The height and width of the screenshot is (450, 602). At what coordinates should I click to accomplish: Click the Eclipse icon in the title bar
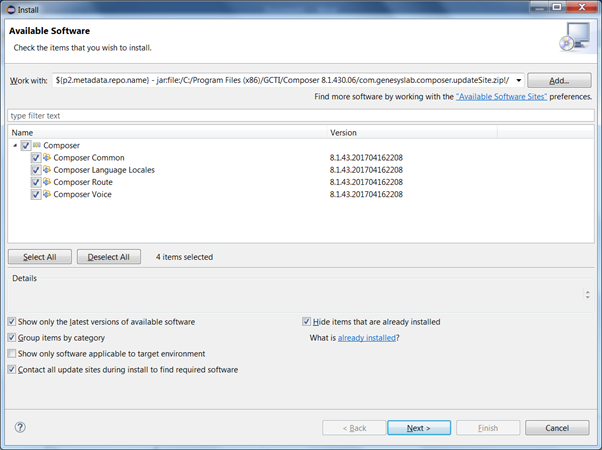pos(11,10)
